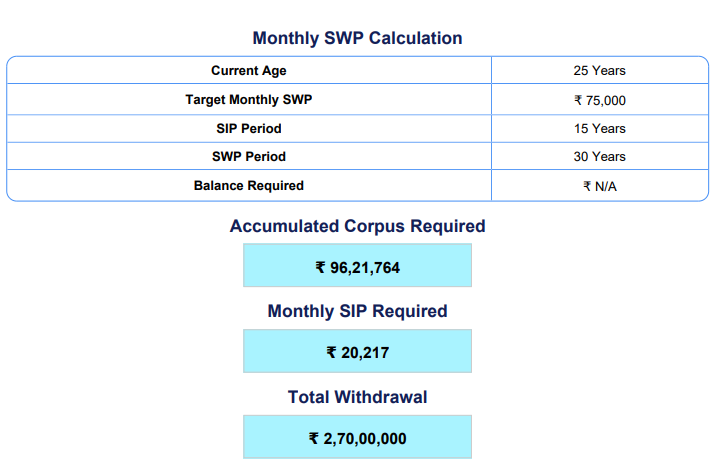Click the Total Withdrawal heading
This screenshot has height=470, width=715.
[x=357, y=397]
